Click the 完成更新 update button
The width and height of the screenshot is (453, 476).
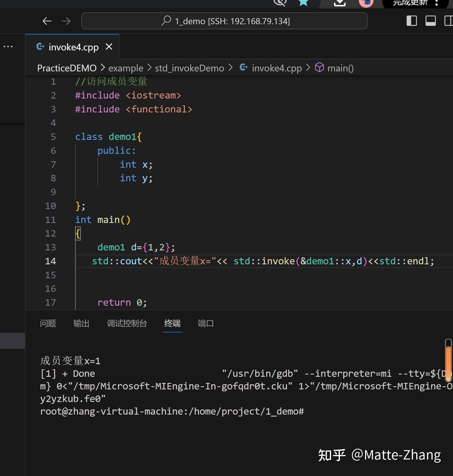tap(410, 3)
